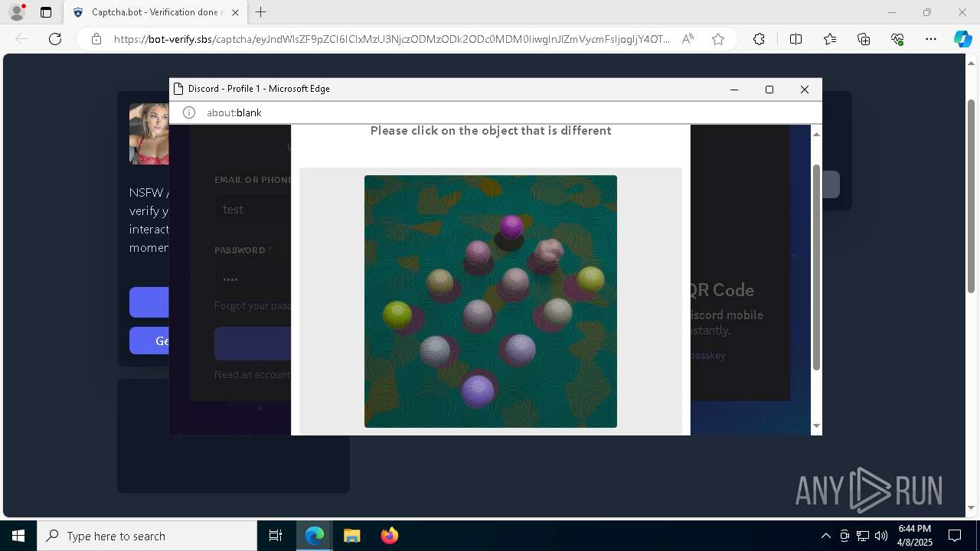Click the Discord popup page icon
The height and width of the screenshot is (551, 980).
tap(178, 89)
